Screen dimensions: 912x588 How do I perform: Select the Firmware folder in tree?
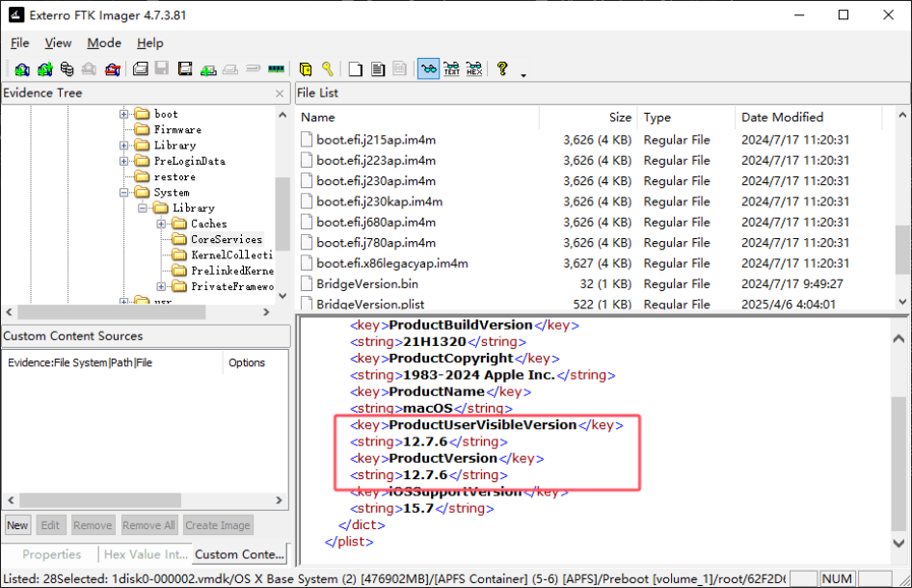[x=177, y=130]
